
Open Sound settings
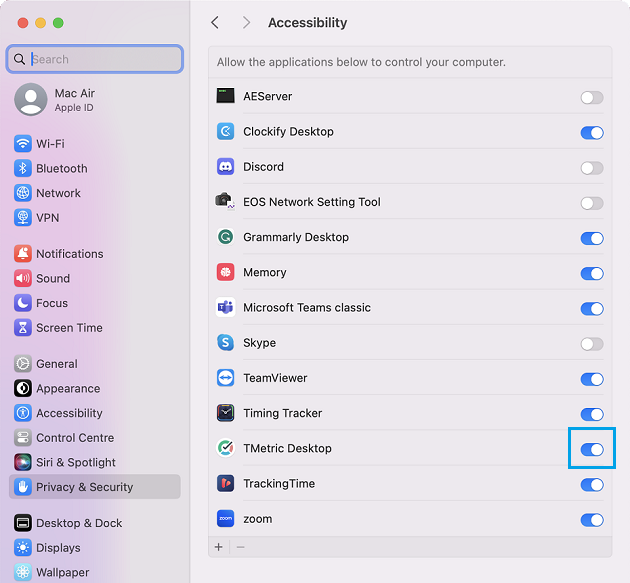click(94, 278)
